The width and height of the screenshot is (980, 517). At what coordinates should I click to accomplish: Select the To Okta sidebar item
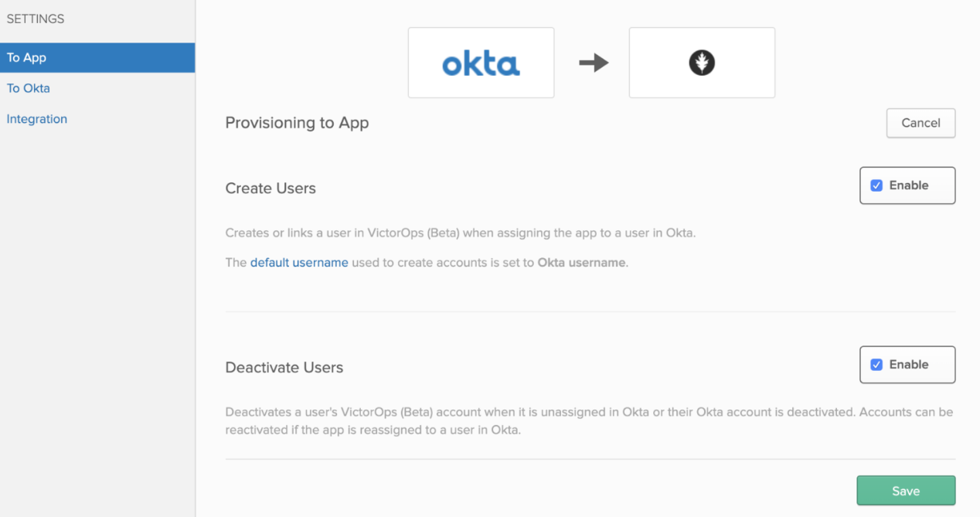pyautogui.click(x=28, y=88)
